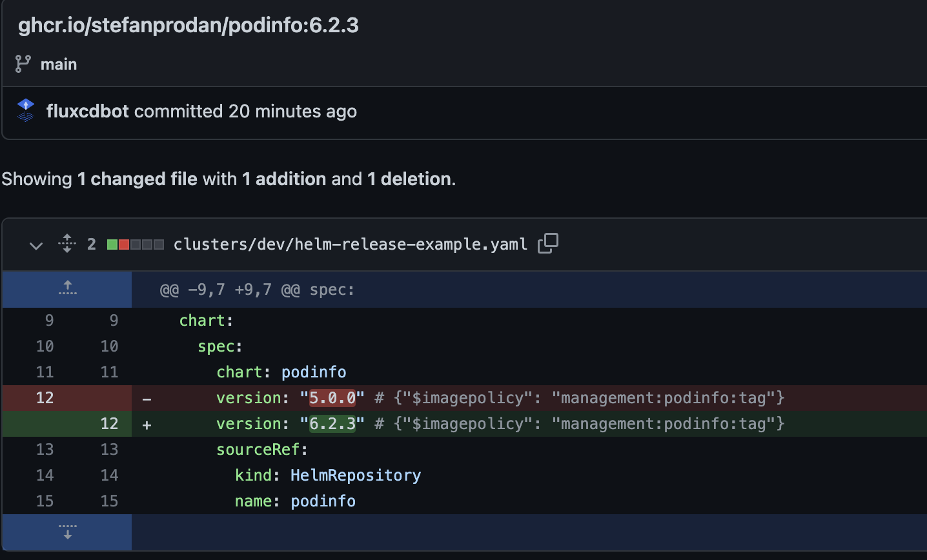Click the hunk header "@@ -9,7 +9,7 @@ spec:"

[x=256, y=289]
